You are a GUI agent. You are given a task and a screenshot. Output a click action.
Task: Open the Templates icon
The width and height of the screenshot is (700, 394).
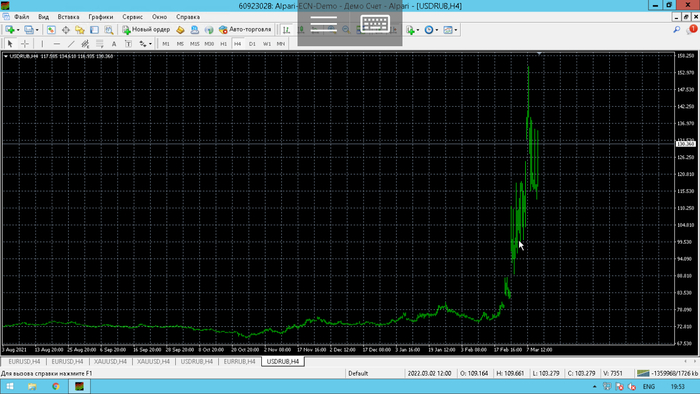pos(447,30)
